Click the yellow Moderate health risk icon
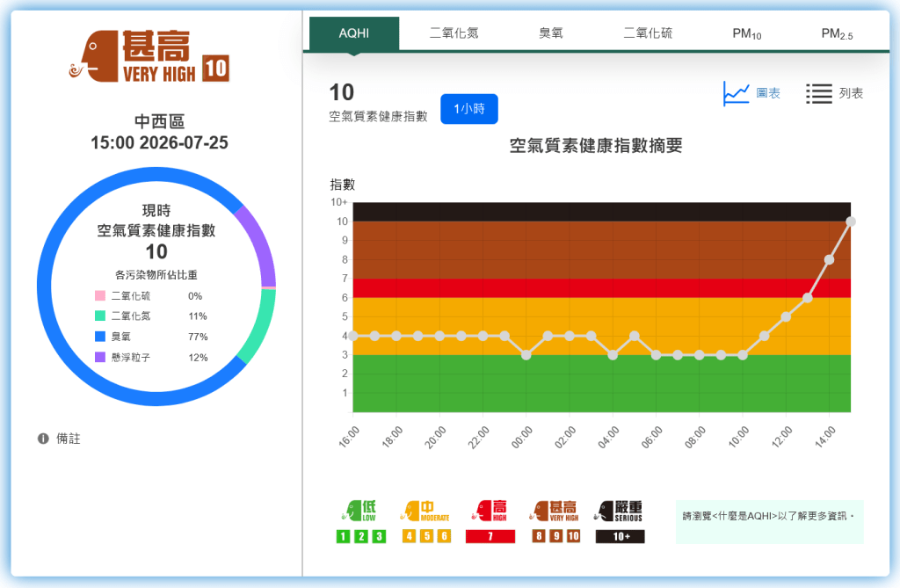Image resolution: width=900 pixels, height=588 pixels. 425,511
